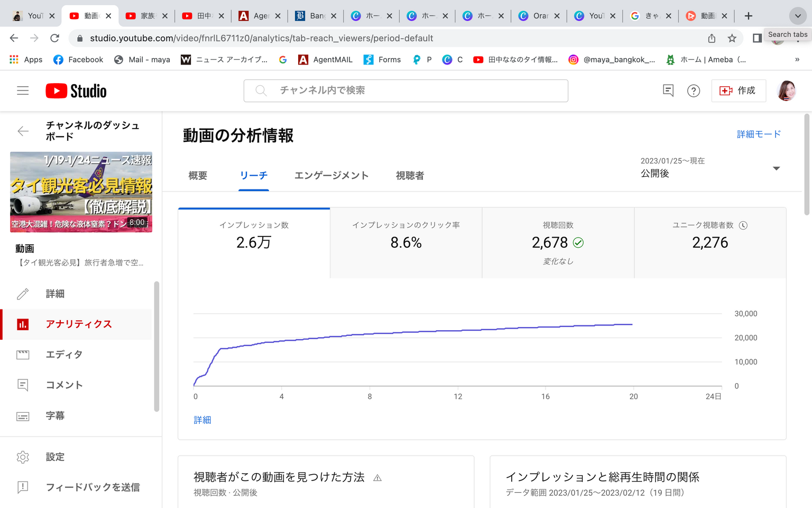Open the 詳細モード advanced mode link
This screenshot has width=812, height=508.
(759, 134)
